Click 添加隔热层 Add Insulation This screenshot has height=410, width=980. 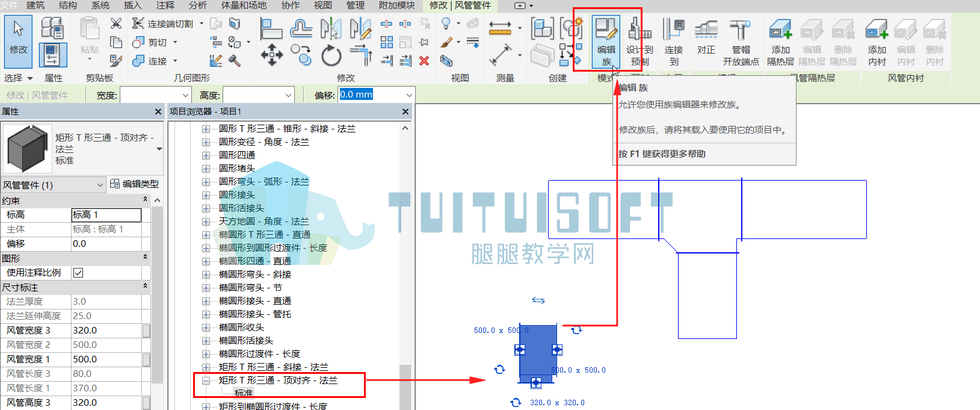[x=780, y=41]
